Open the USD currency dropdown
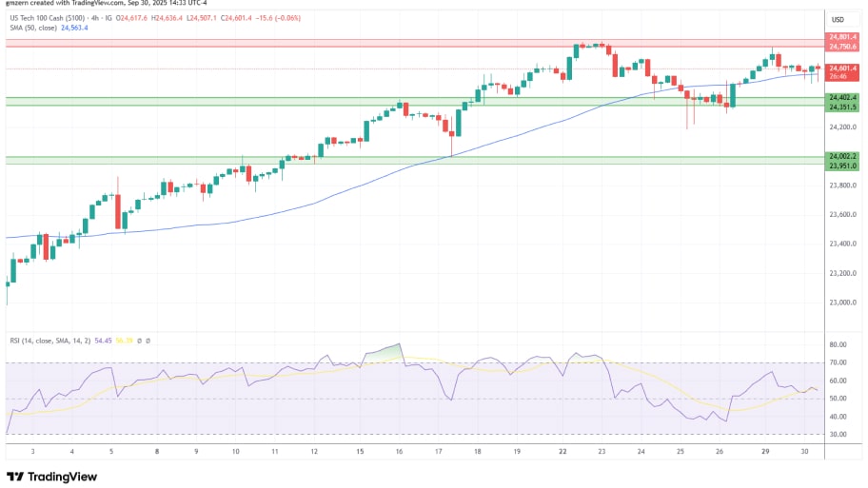Viewport: 868px width, 488px height. coord(838,19)
